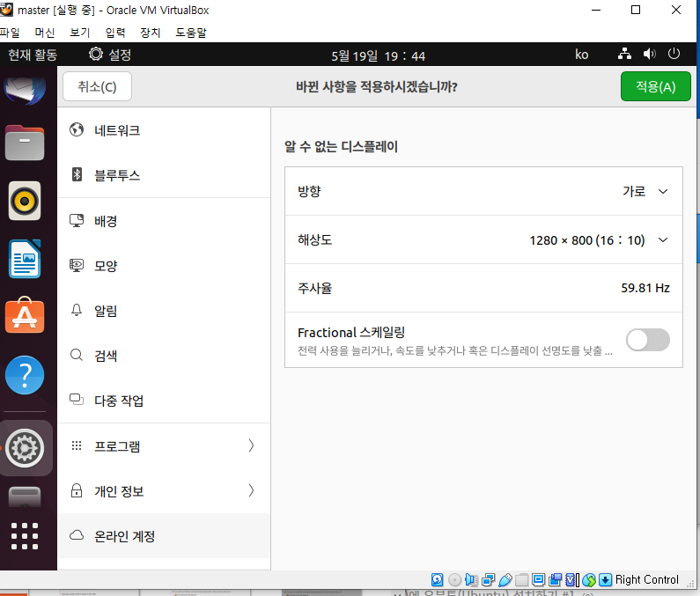This screenshot has height=596, width=700.
Task: Click the 알 수 없는 디스플레이 heading
Action: click(x=341, y=146)
